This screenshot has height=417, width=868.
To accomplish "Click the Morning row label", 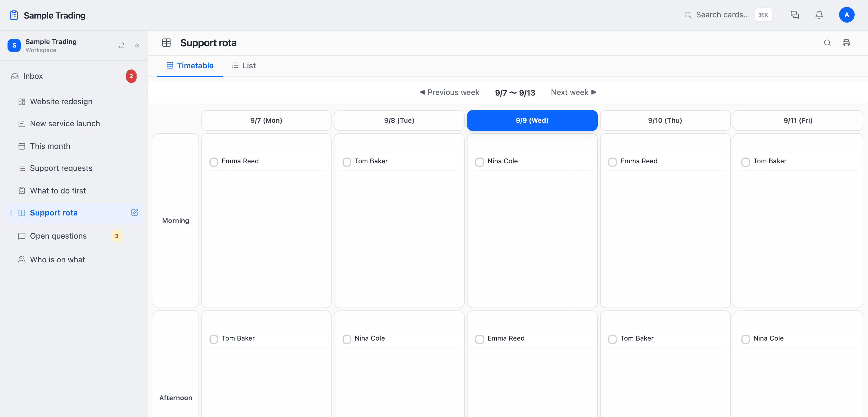I will click(x=176, y=221).
